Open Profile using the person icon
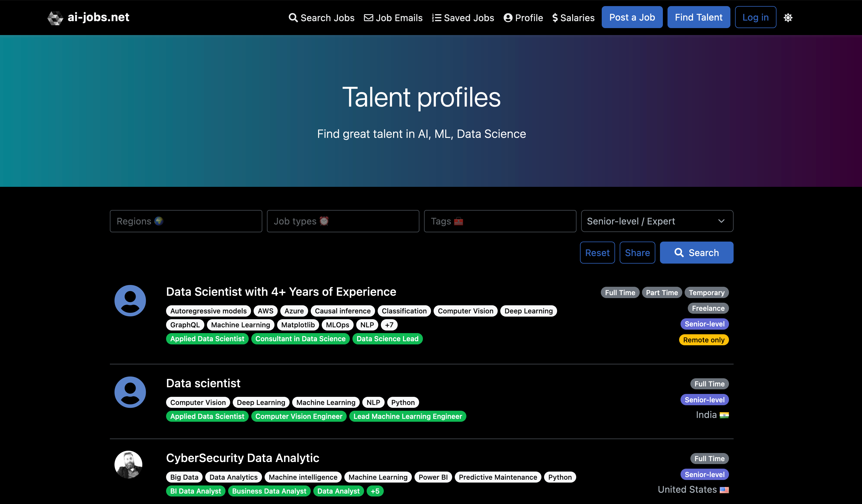 pyautogui.click(x=508, y=17)
